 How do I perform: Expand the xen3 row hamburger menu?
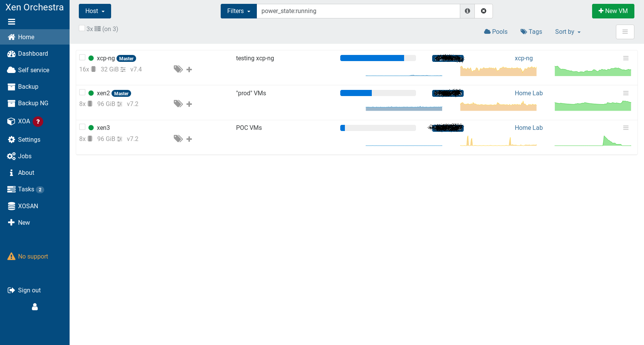626,128
